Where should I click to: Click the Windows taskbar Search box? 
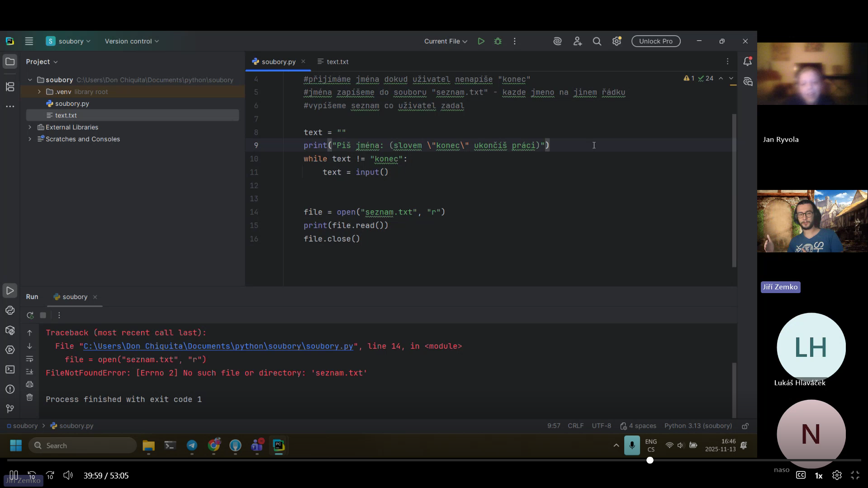[x=83, y=445]
